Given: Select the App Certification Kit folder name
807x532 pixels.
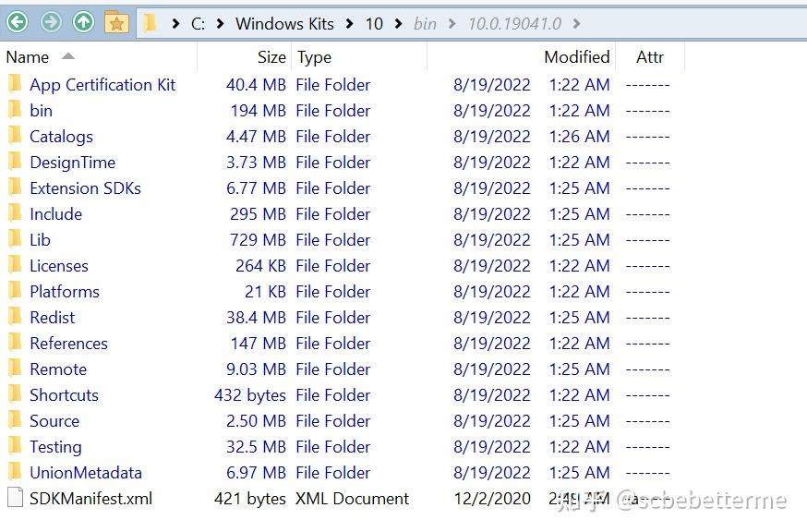Looking at the screenshot, I should tap(102, 84).
